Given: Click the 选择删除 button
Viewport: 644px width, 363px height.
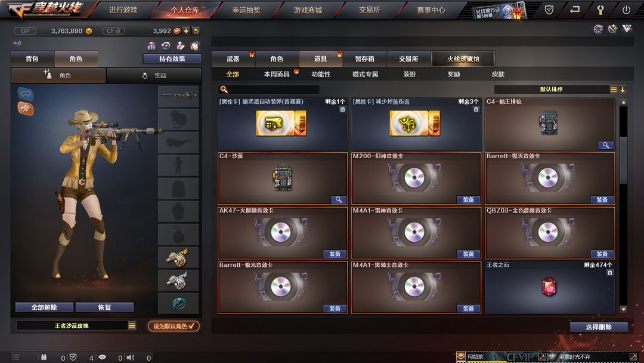Looking at the screenshot, I should 599,327.
